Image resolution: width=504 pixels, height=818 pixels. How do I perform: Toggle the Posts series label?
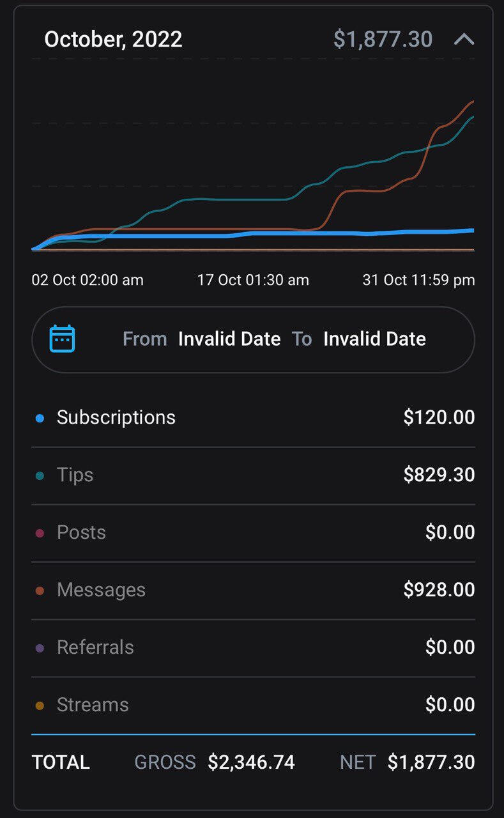[x=81, y=532]
